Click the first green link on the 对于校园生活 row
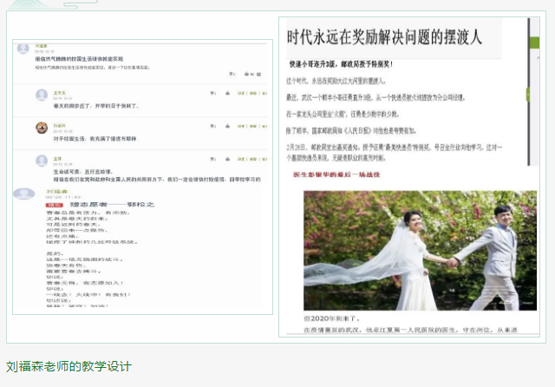 pos(241,126)
